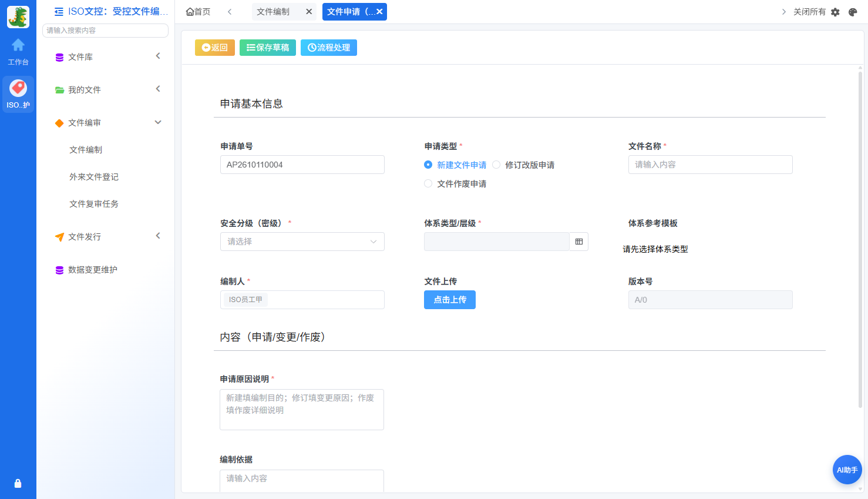Click the 我的文件 folder icon
This screenshot has width=868, height=499.
coord(59,91)
